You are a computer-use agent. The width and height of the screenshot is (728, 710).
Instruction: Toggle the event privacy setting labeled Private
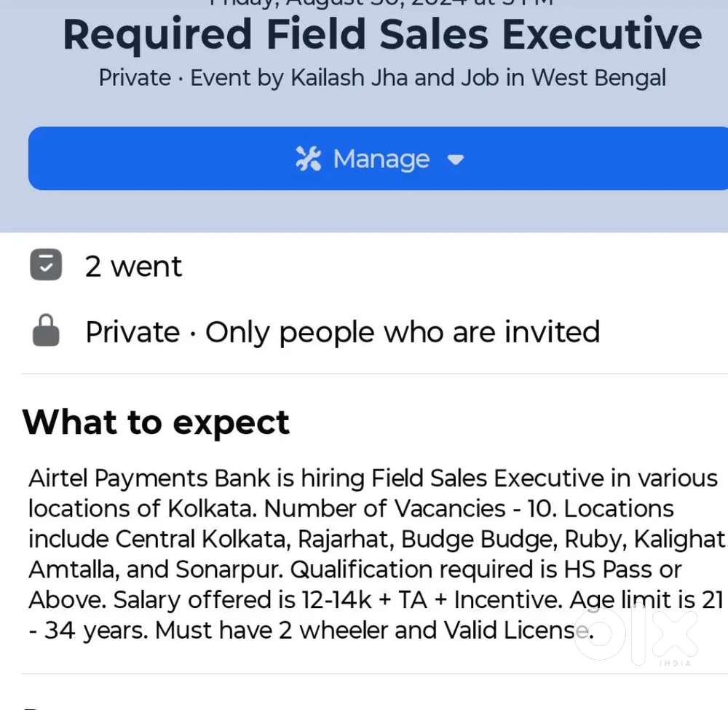(132, 331)
